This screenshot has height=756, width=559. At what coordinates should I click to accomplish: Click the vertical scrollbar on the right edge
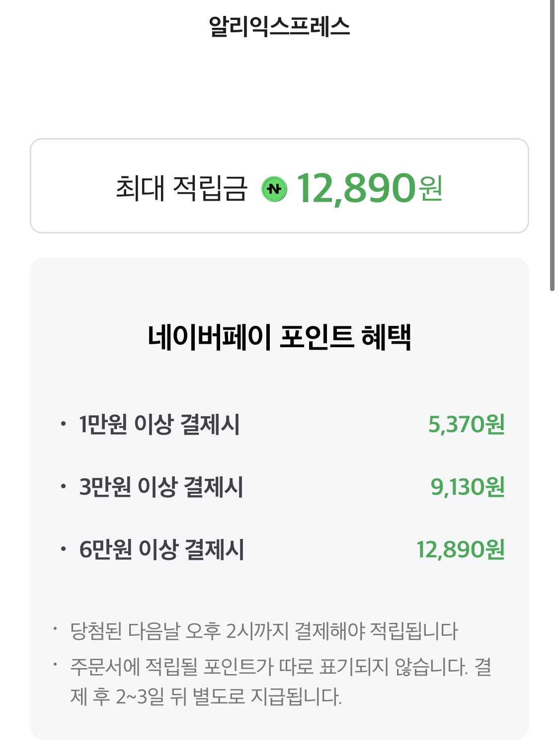click(x=552, y=144)
